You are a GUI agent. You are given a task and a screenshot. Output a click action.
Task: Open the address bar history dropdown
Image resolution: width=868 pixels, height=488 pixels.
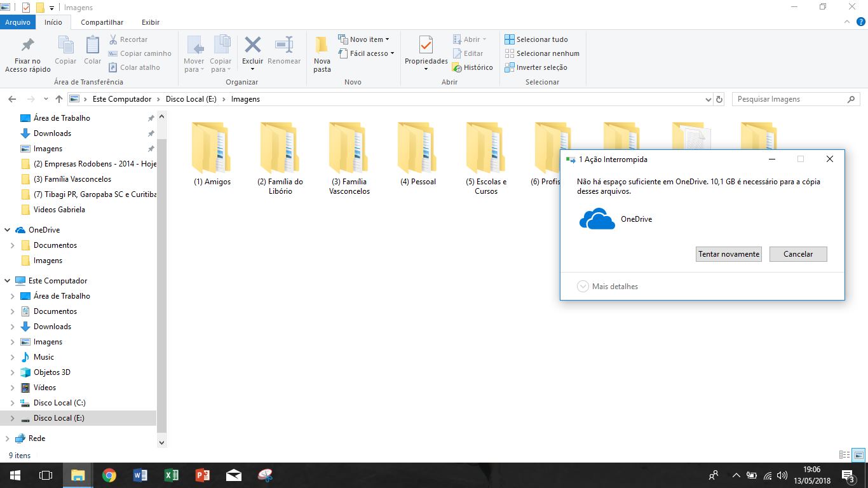coord(709,99)
